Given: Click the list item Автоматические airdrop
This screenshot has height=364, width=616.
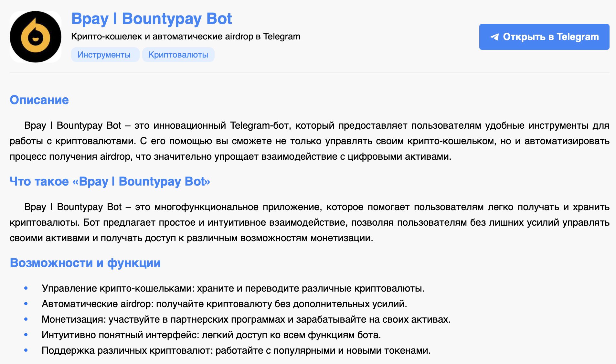Looking at the screenshot, I should tap(224, 304).
